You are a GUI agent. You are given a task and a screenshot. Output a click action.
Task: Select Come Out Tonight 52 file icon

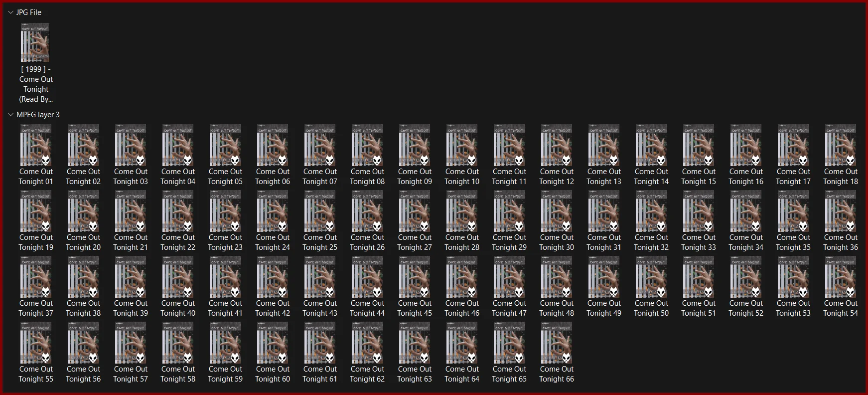(746, 277)
